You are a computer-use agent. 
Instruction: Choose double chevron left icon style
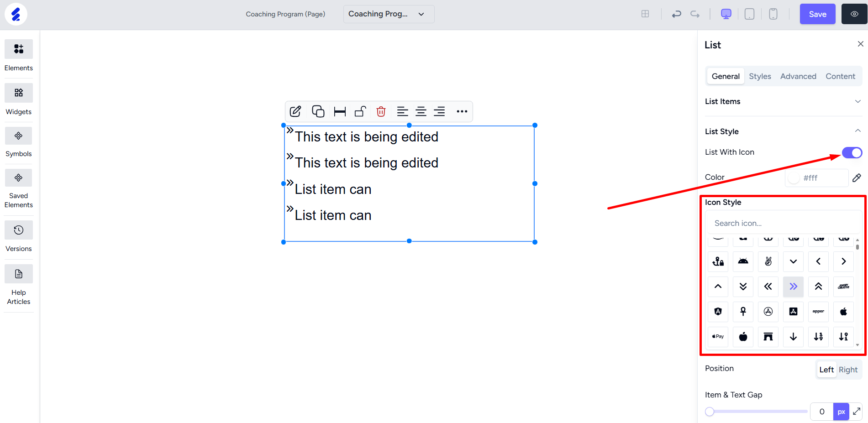point(768,287)
